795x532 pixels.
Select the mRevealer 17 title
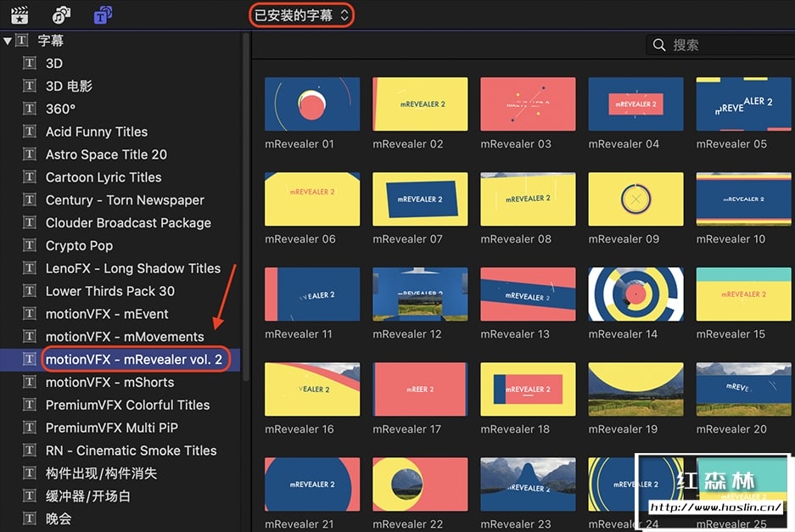[x=420, y=389]
